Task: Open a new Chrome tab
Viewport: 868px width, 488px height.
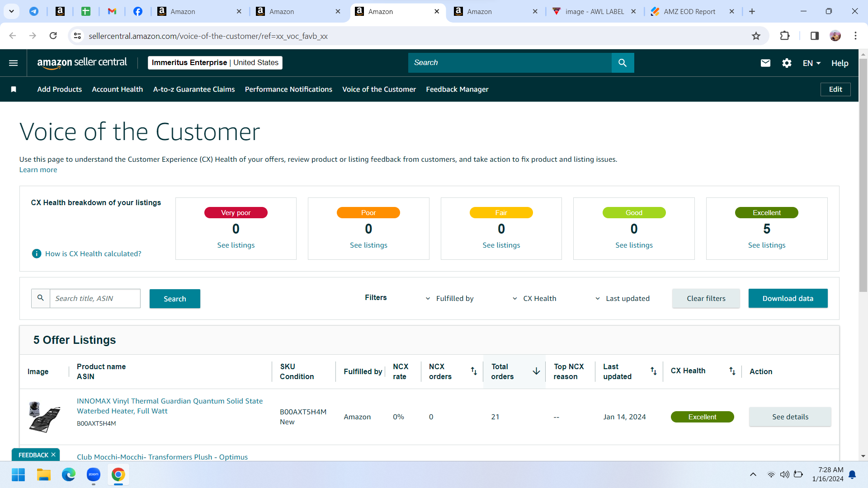Action: (x=752, y=12)
